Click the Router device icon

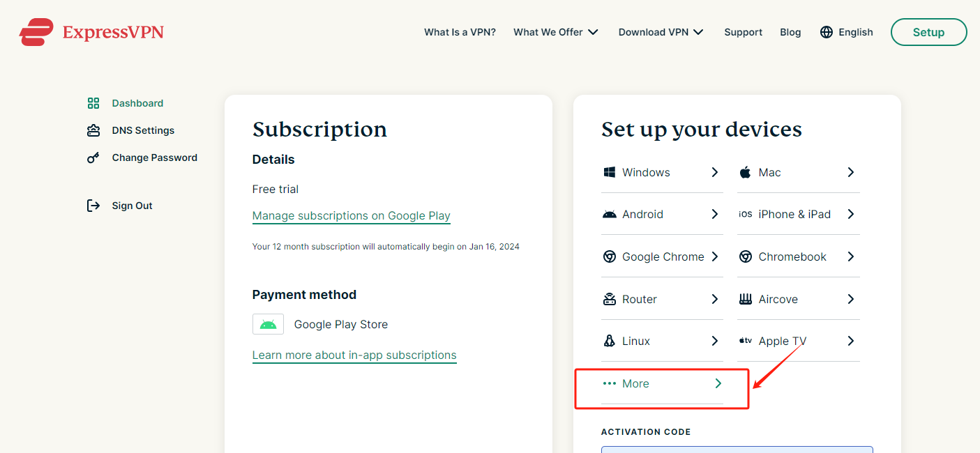[610, 299]
